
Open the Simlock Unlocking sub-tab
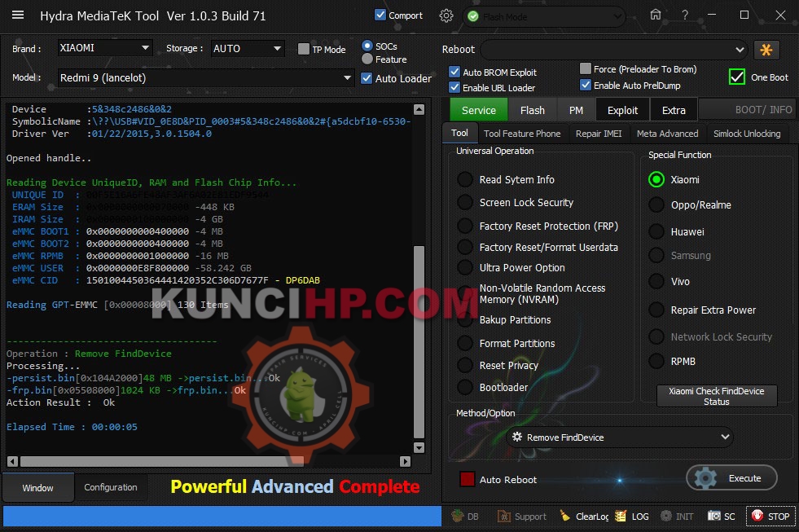(747, 134)
